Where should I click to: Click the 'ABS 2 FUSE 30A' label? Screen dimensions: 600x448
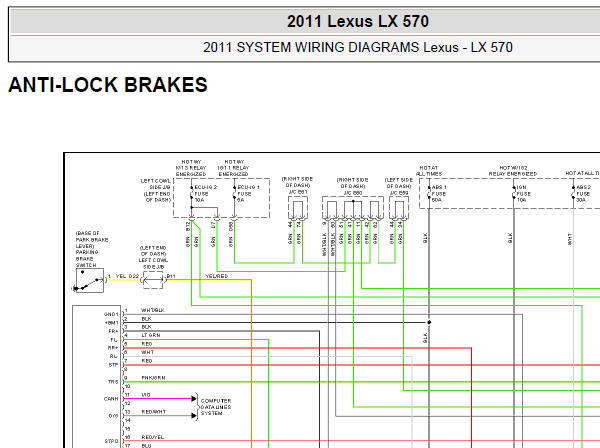pyautogui.click(x=584, y=194)
